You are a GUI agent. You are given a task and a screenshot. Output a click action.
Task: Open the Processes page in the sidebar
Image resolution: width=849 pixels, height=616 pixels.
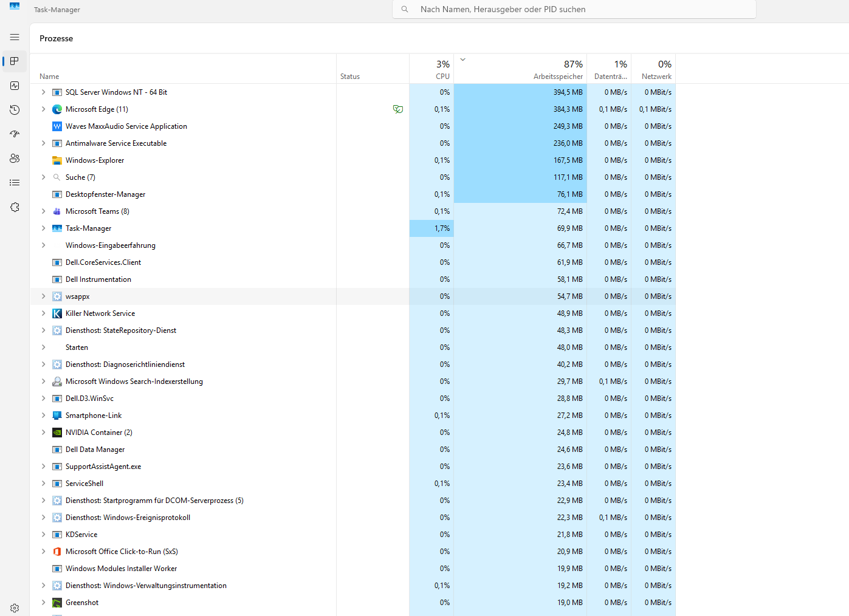[x=15, y=61]
